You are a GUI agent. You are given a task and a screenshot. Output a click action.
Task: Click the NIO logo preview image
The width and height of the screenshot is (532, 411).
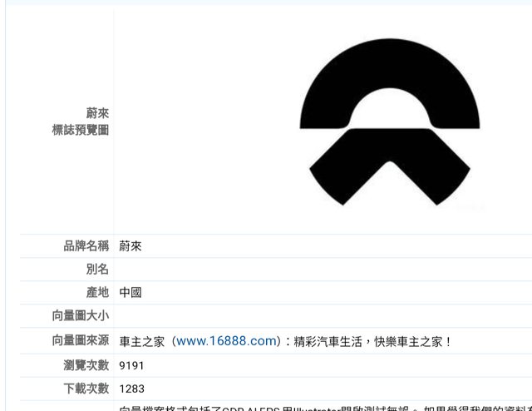coord(390,122)
